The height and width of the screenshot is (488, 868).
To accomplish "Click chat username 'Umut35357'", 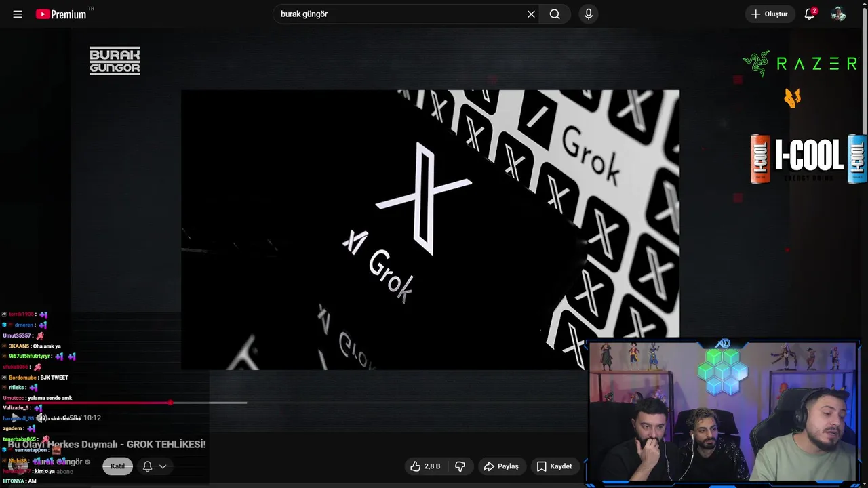I will (17, 335).
